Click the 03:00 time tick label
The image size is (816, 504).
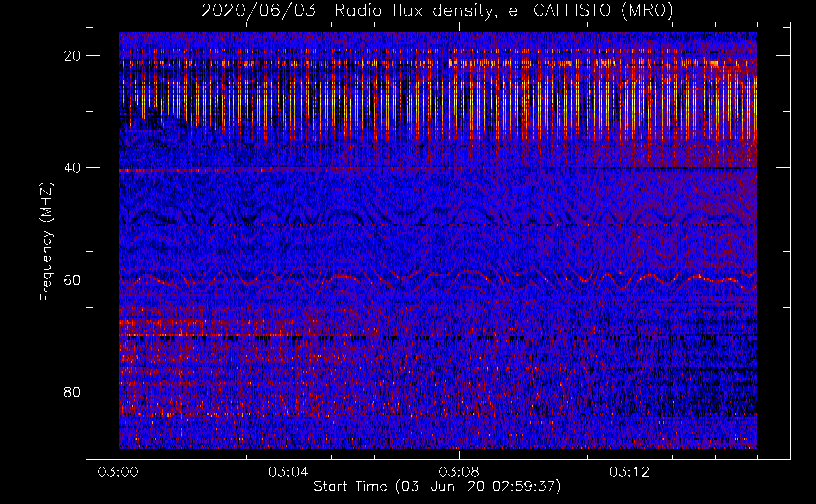click(x=118, y=472)
